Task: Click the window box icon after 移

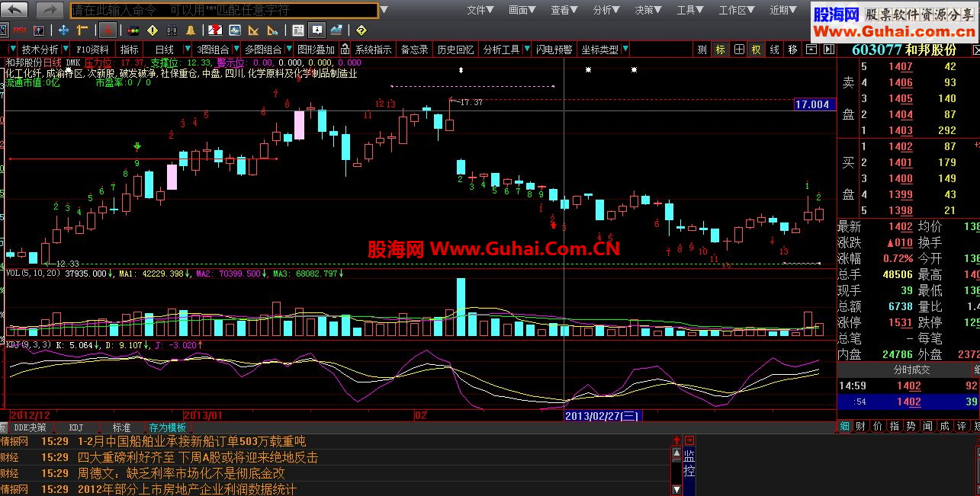Action: 811,50
